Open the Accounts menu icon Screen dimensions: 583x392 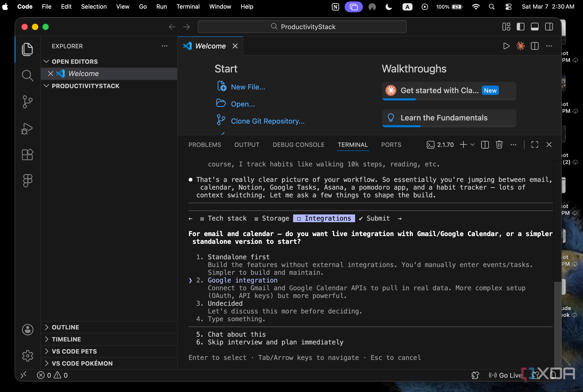[28, 329]
